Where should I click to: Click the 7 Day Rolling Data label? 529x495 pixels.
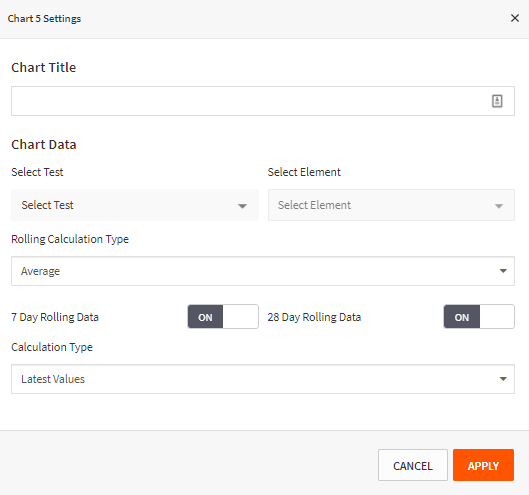point(55,317)
